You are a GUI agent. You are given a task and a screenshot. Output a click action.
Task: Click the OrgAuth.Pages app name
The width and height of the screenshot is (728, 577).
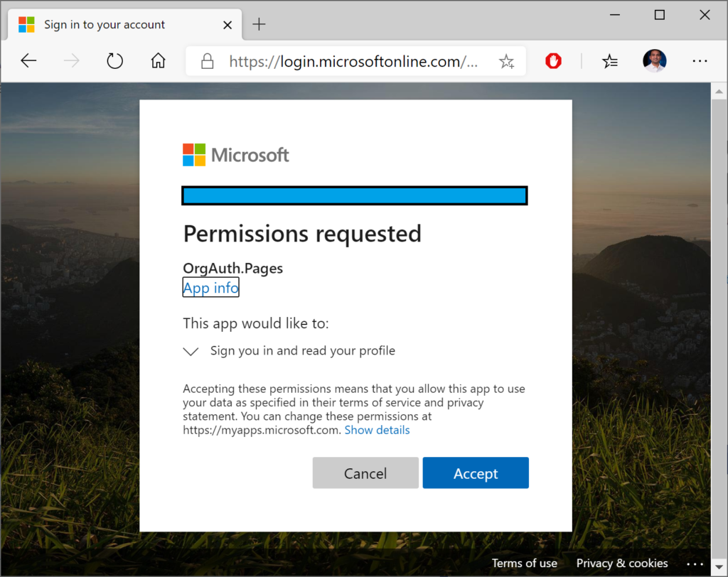click(232, 269)
